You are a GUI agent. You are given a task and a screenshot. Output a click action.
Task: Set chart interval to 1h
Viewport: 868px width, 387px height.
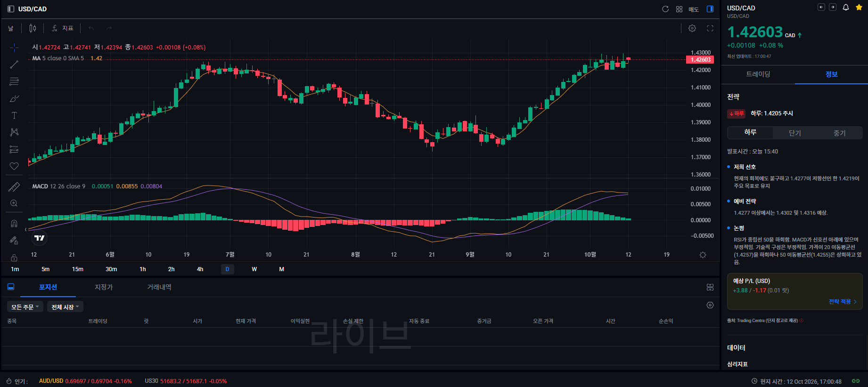[143, 269]
